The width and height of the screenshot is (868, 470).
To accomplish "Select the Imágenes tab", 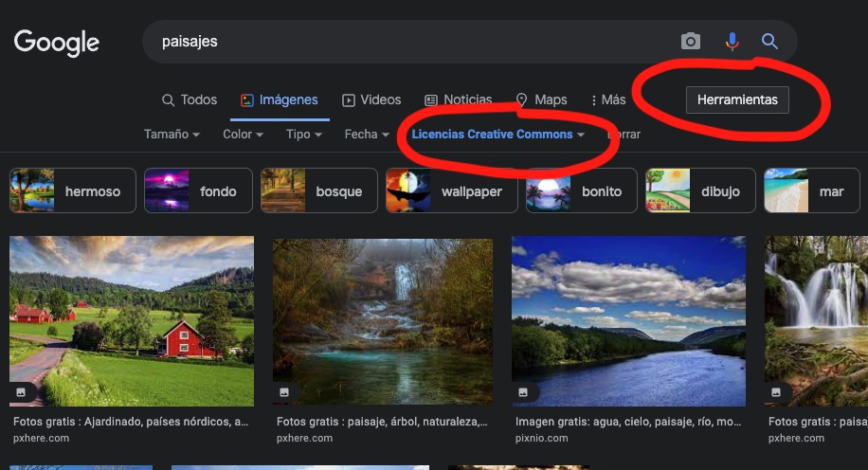I will point(280,99).
